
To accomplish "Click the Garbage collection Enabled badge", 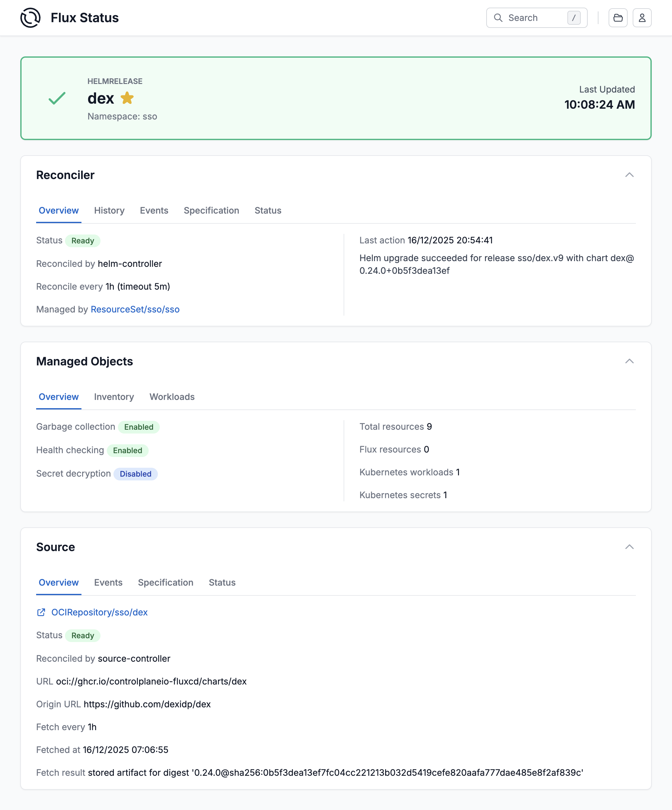I will tap(139, 427).
